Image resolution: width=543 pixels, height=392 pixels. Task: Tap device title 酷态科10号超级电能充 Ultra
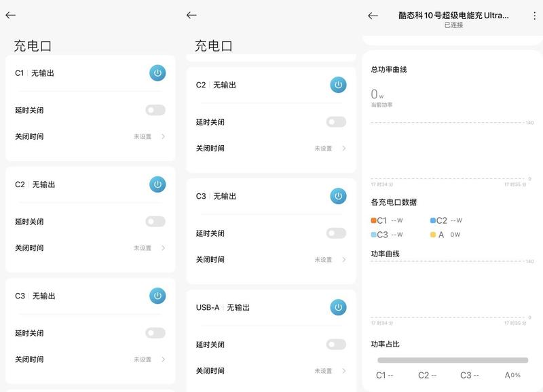click(453, 15)
